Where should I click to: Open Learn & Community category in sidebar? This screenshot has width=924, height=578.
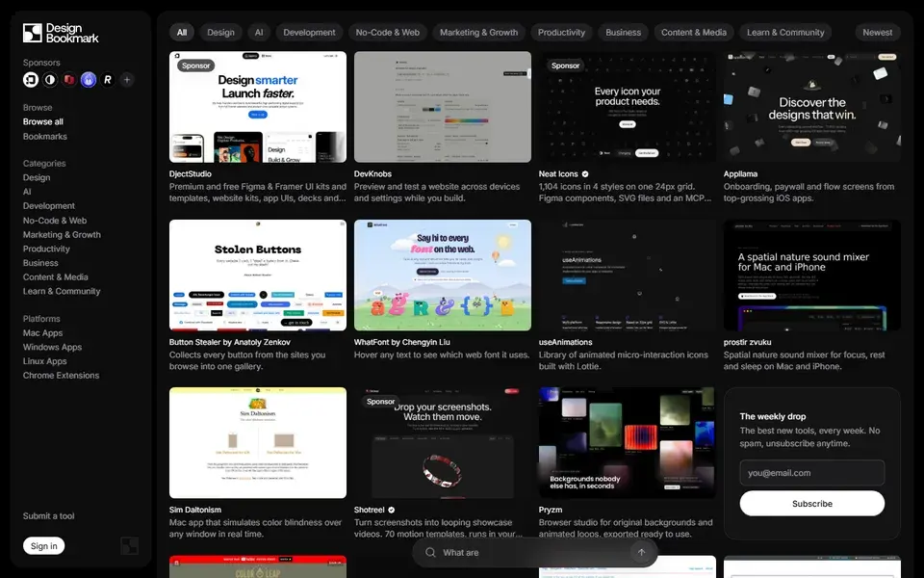point(62,291)
